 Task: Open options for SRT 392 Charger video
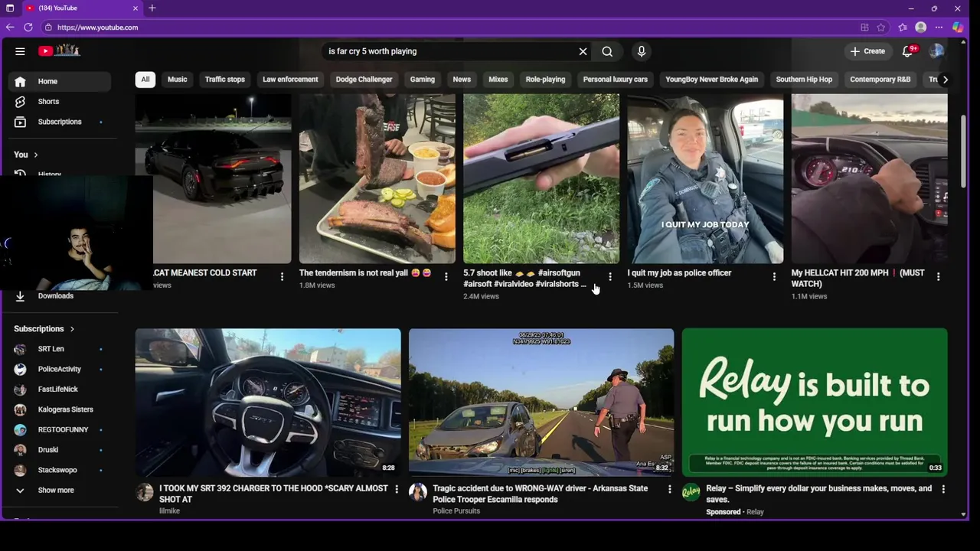click(396, 489)
